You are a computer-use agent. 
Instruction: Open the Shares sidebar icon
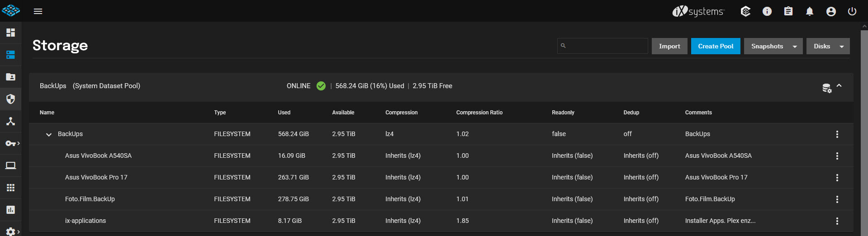coord(10,77)
